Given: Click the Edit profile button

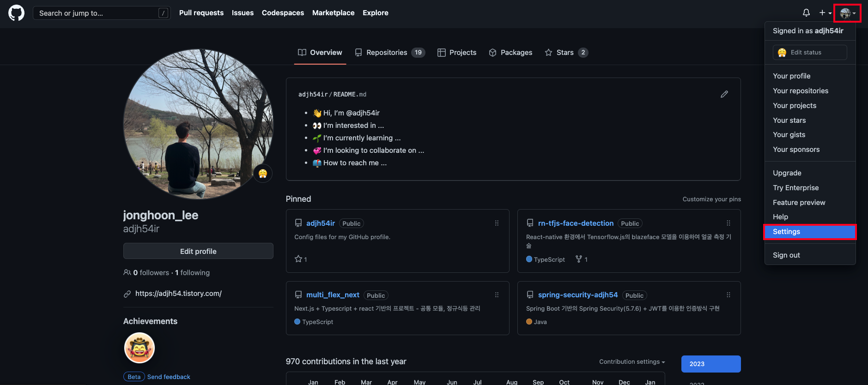Looking at the screenshot, I should pyautogui.click(x=198, y=251).
